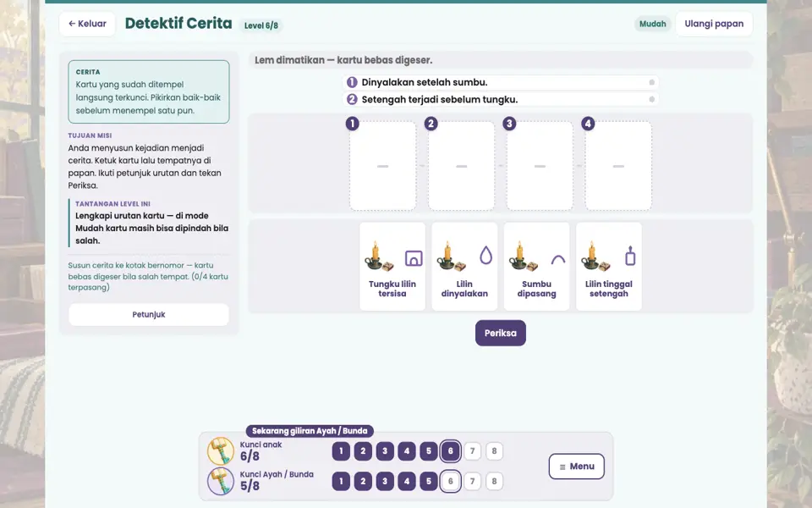Viewport: 812px width, 508px height.
Task: Click the Detektif Cerita title
Action: point(178,24)
